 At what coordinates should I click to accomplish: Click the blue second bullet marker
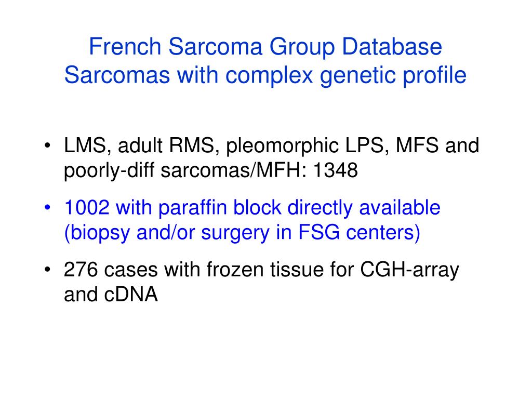point(47,207)
